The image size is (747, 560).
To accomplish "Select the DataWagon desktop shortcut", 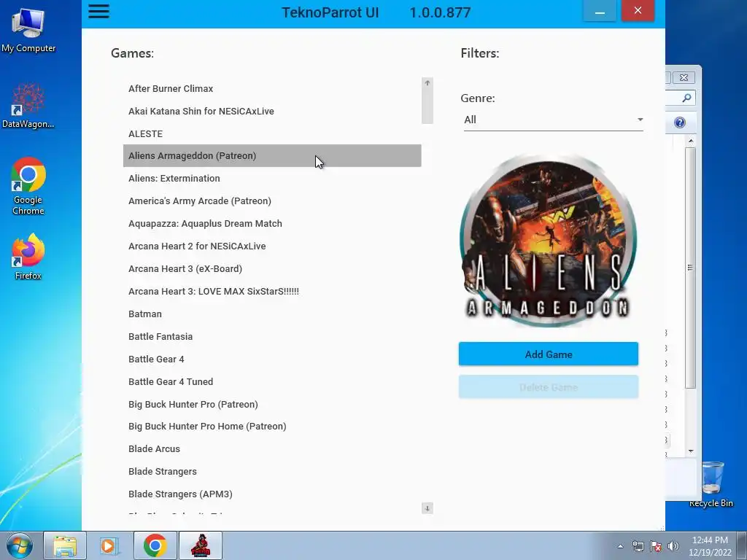I will click(x=28, y=106).
